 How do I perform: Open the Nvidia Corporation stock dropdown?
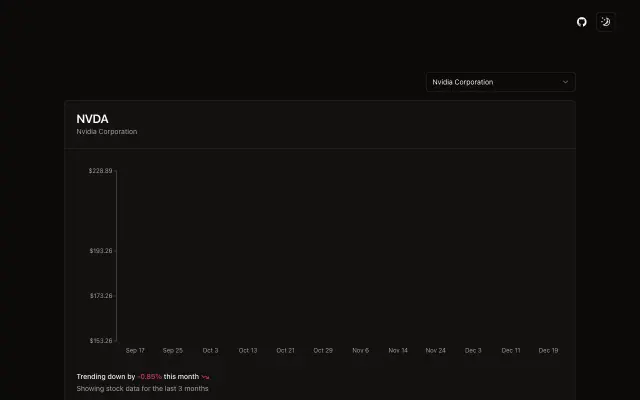[x=500, y=82]
